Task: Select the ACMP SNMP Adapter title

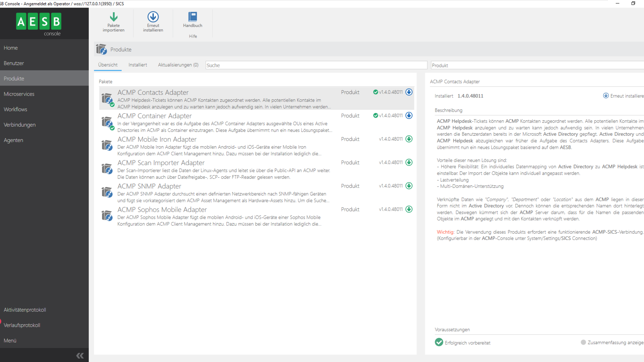Action: (149, 186)
